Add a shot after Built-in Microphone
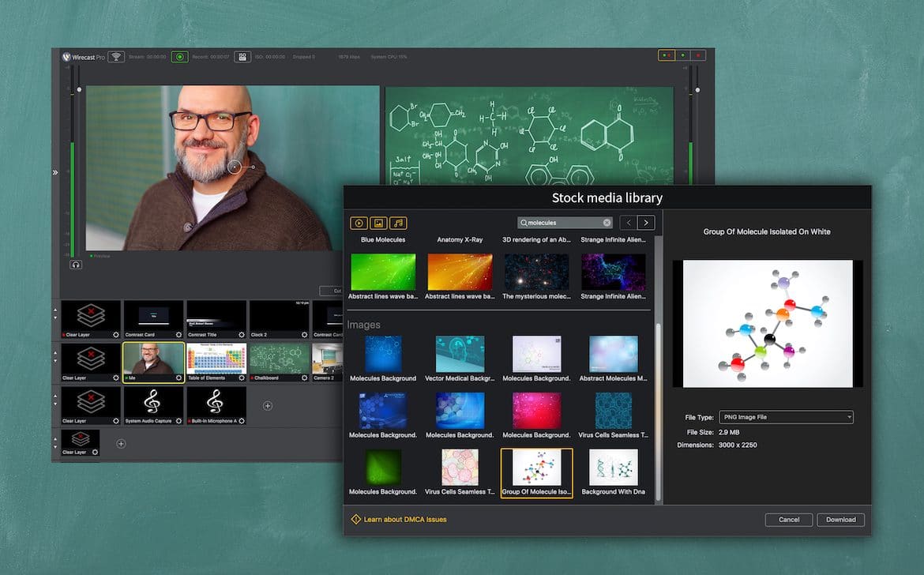This screenshot has height=575, width=924. pos(268,406)
